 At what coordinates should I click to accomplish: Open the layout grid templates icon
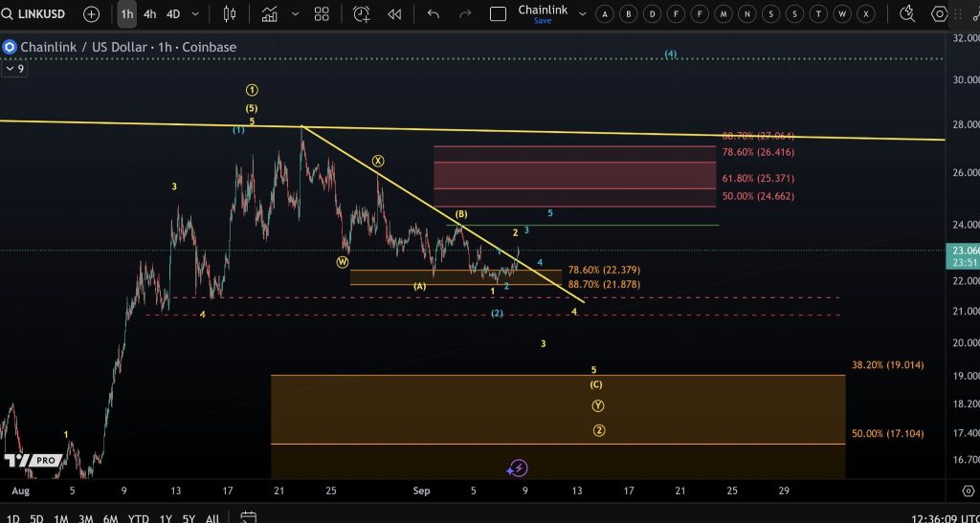pyautogui.click(x=322, y=14)
